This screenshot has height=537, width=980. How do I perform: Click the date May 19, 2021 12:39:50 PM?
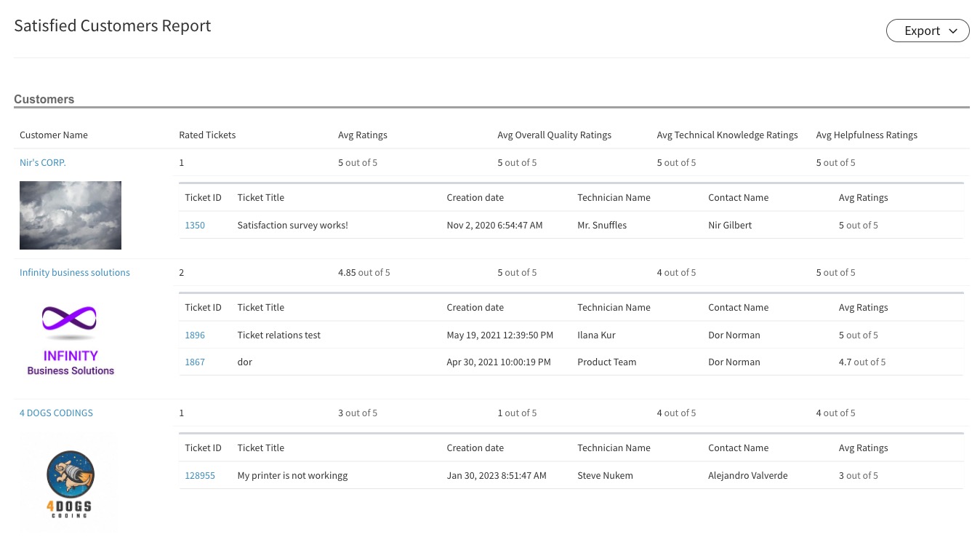[500, 335]
